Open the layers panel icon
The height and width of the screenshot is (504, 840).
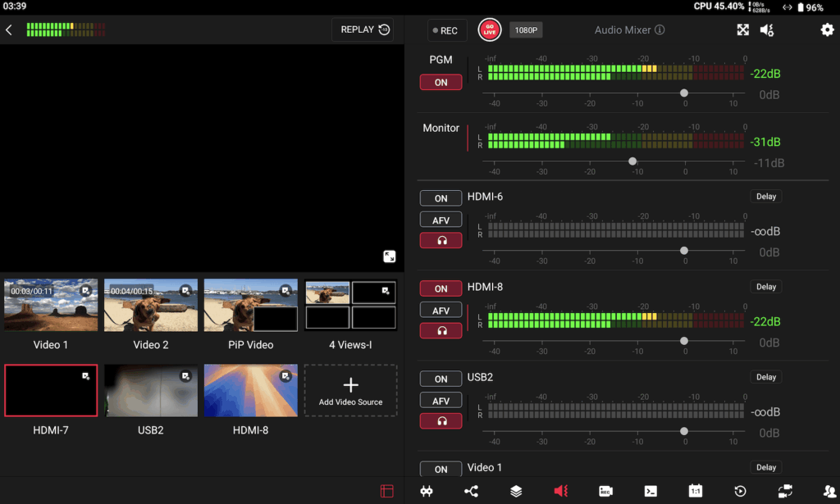516,491
